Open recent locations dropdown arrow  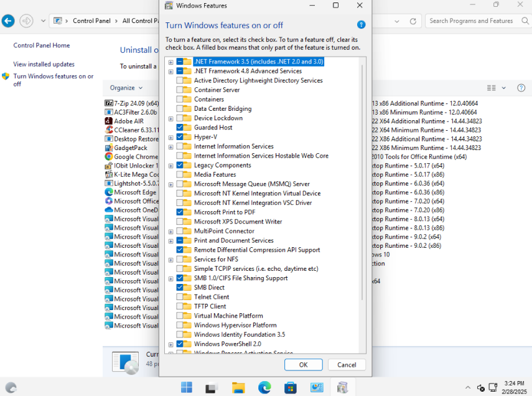pos(43,21)
